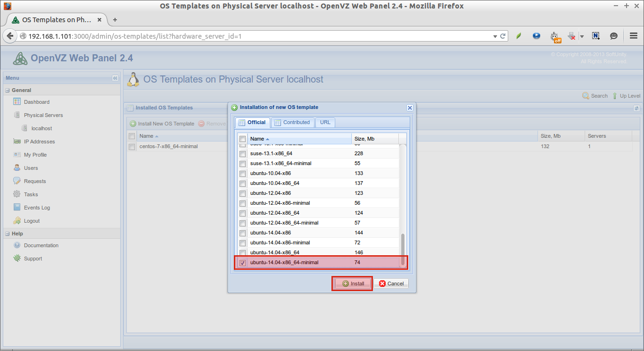The height and width of the screenshot is (351, 644).
Task: Click the dialog list vertical scrollbar thumb
Action: (403, 250)
